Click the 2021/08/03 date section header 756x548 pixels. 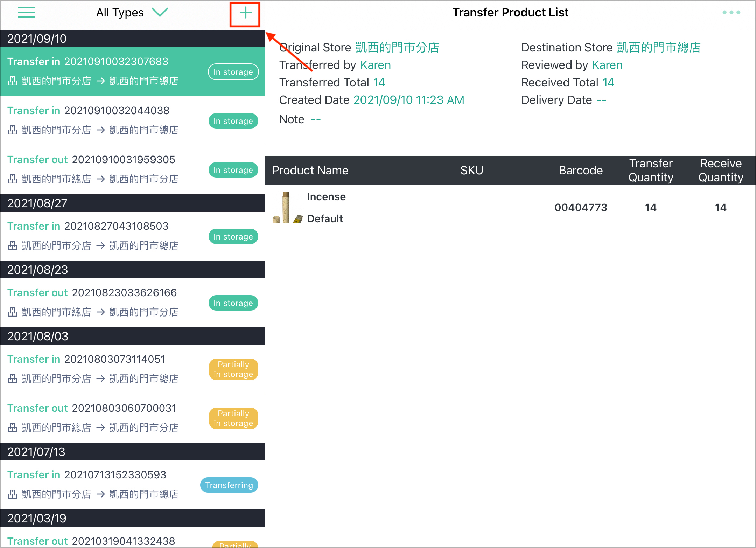click(x=132, y=336)
